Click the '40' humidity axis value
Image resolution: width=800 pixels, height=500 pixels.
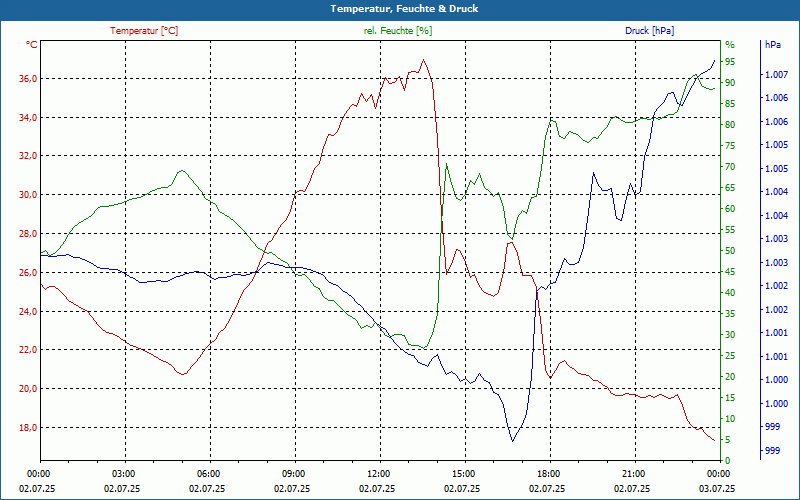point(730,293)
